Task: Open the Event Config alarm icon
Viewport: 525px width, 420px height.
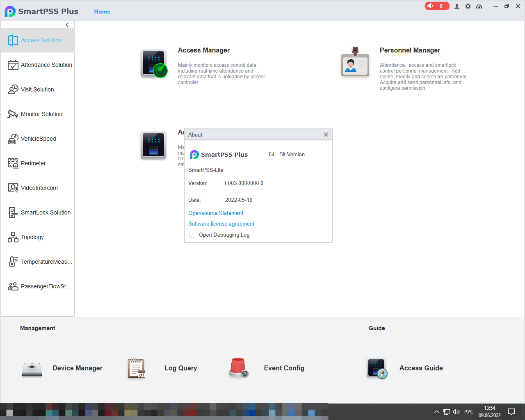Action: 238,367
